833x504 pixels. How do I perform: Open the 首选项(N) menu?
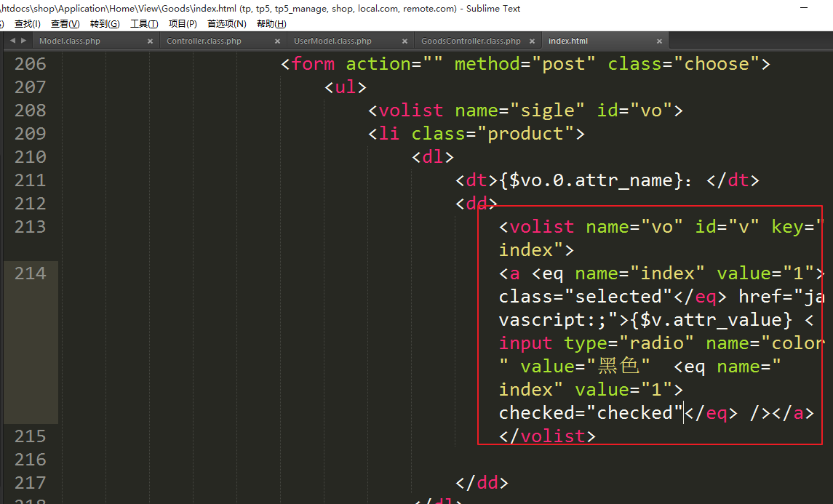click(x=226, y=24)
